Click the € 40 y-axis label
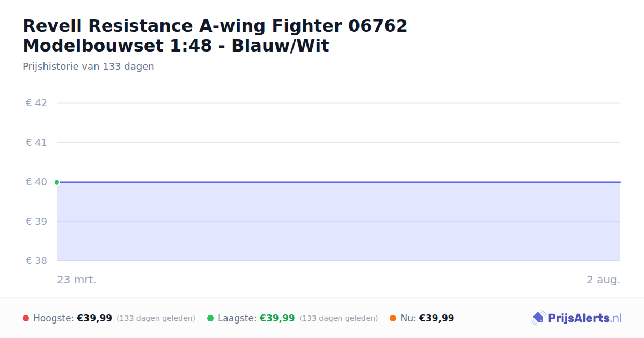Screen dimensions: 644x338 36,182
